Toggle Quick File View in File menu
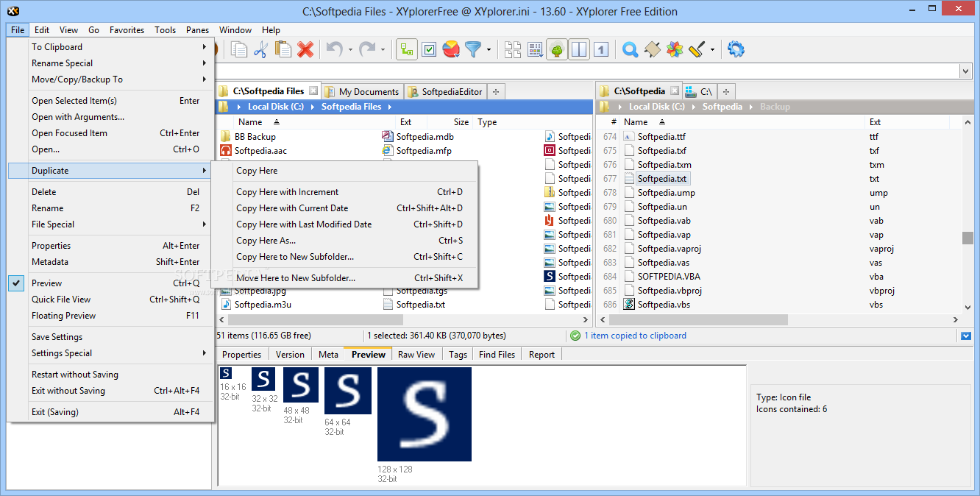This screenshot has width=980, height=496. tap(110, 300)
